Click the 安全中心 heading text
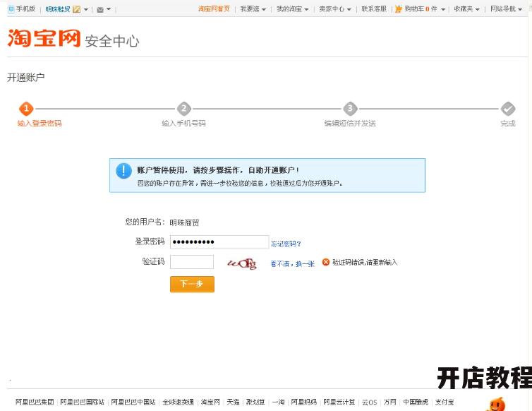Viewport: 532px width, 411px height. (x=112, y=41)
